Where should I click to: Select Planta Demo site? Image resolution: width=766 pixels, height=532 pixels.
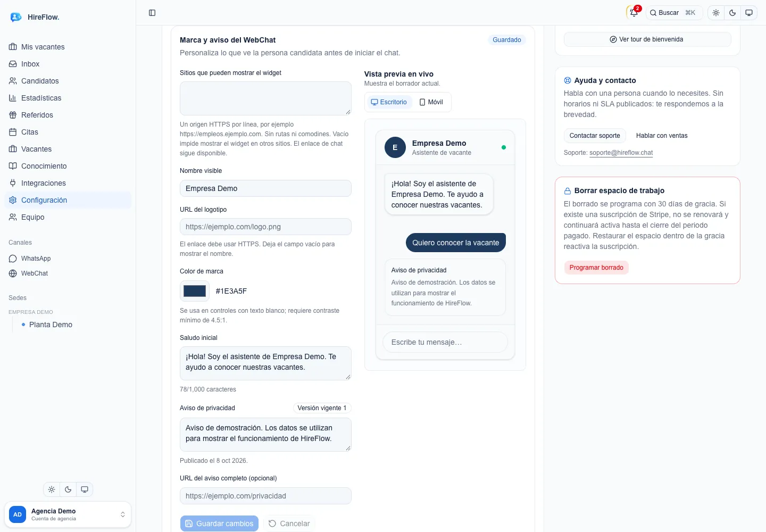tap(51, 325)
